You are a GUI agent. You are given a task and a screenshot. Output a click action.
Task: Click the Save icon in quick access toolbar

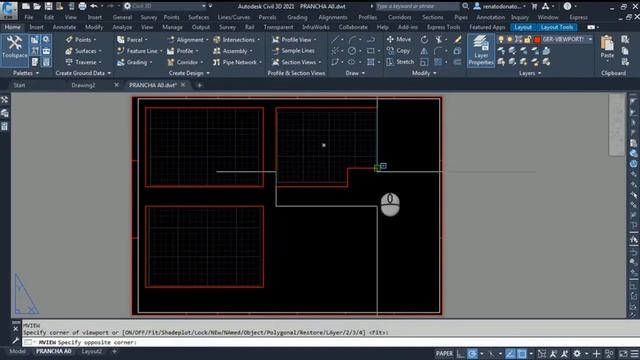pyautogui.click(x=48, y=6)
